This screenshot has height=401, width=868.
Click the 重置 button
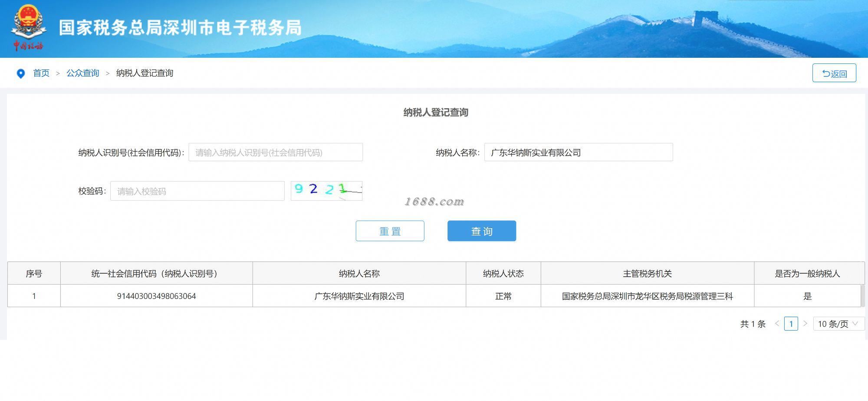pyautogui.click(x=390, y=231)
